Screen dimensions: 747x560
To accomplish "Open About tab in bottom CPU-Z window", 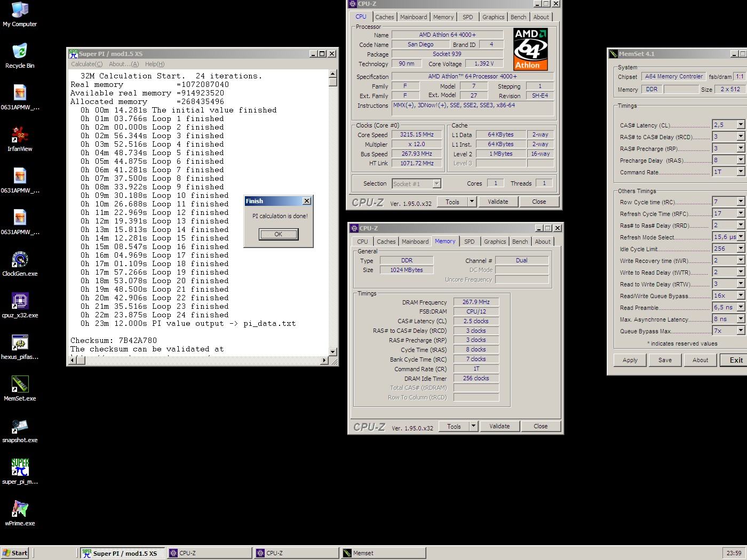I will click(x=543, y=242).
